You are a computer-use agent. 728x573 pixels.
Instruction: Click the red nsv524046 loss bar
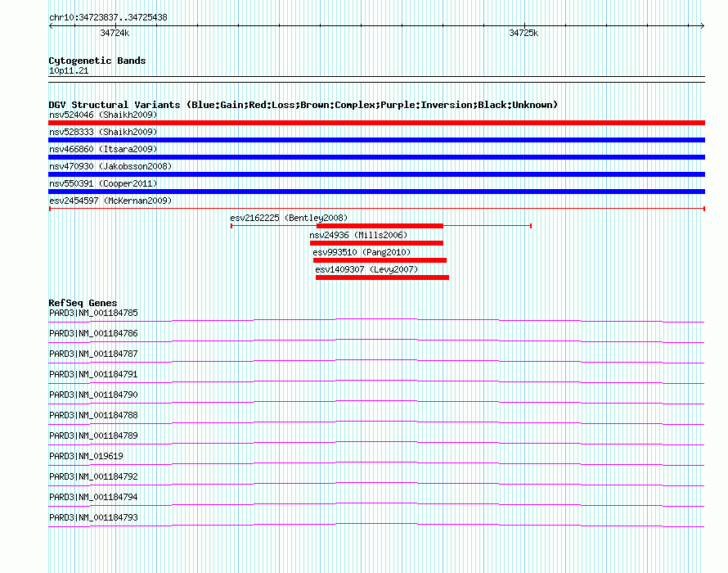click(x=376, y=123)
